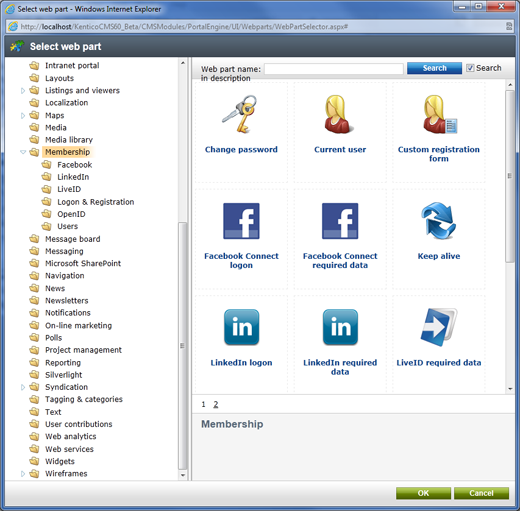
Task: Select the Navigation category
Action: pyautogui.click(x=65, y=276)
